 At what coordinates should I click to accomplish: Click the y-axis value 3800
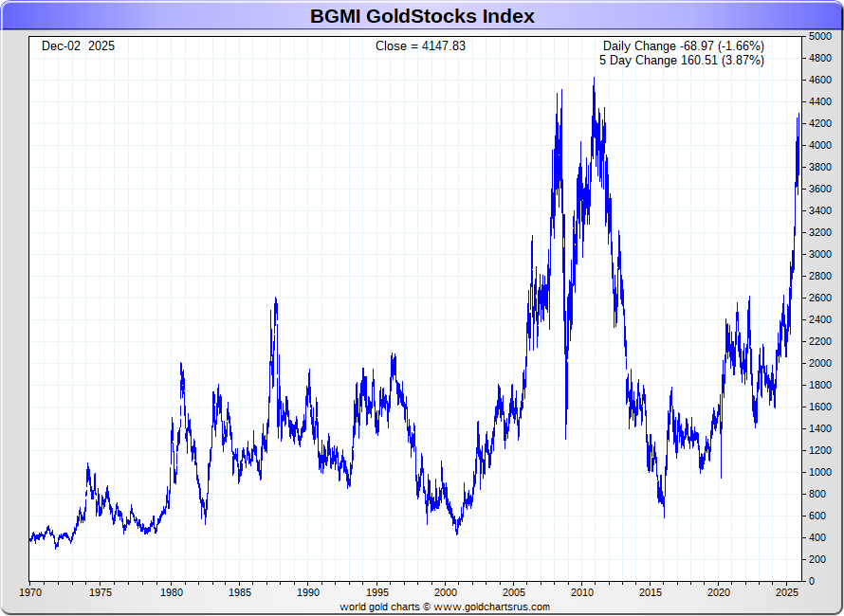pos(819,167)
